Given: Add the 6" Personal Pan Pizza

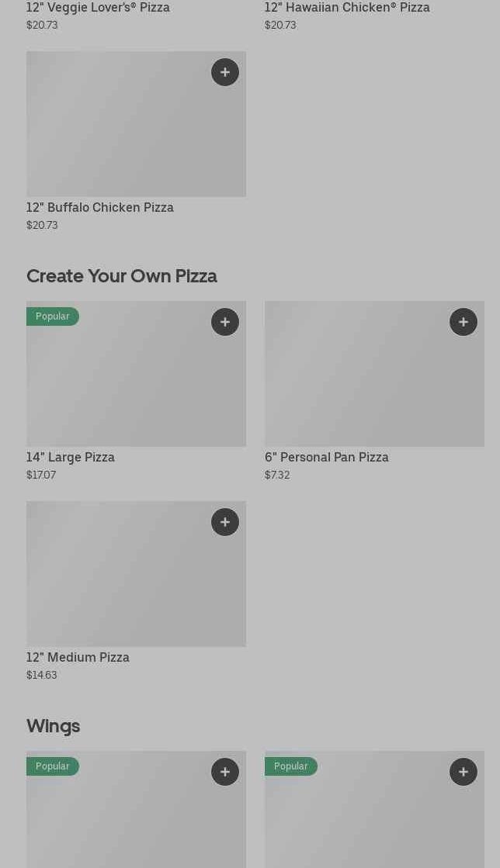Looking at the screenshot, I should 464,322.
